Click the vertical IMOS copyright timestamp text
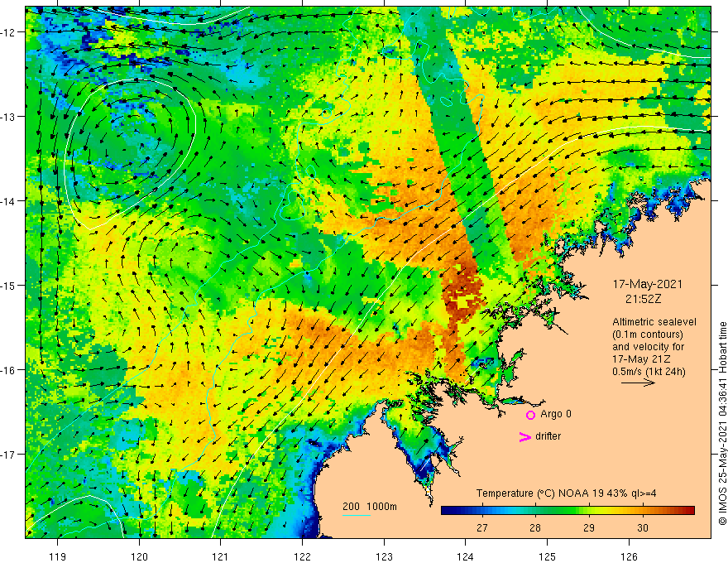 coord(722,424)
